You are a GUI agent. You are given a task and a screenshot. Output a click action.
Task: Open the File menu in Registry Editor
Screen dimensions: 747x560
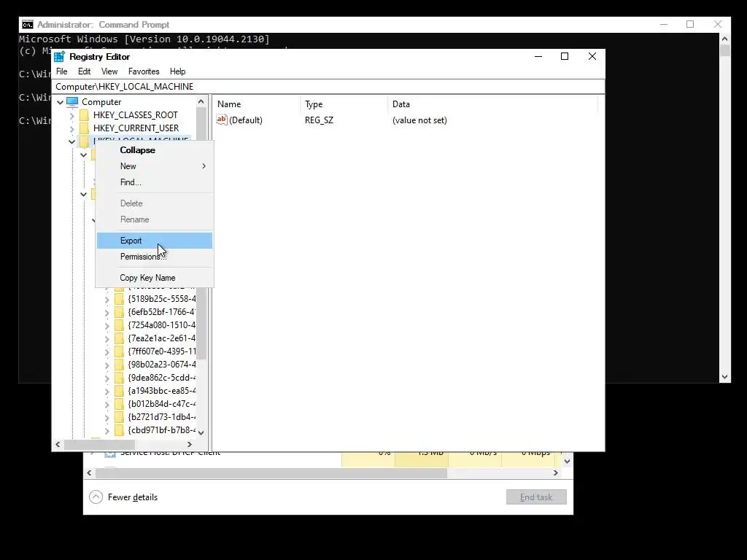click(62, 71)
